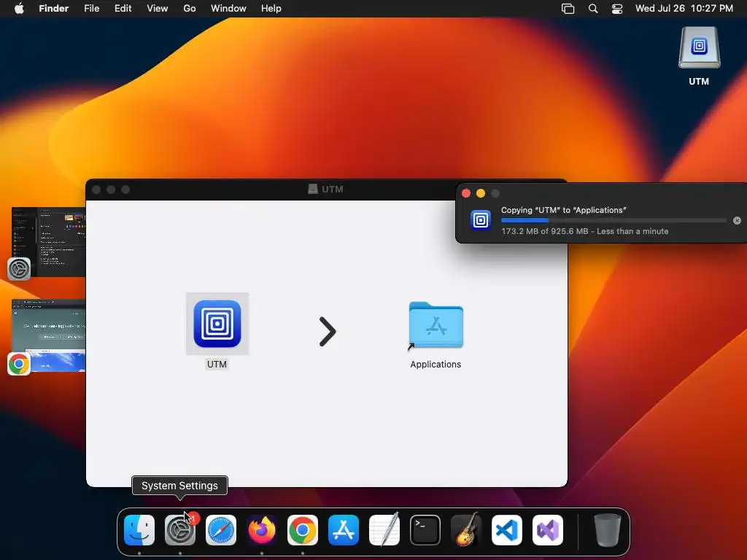Screen dimensions: 747x560
Task: Click the UTM window title text
Action: coord(333,189)
